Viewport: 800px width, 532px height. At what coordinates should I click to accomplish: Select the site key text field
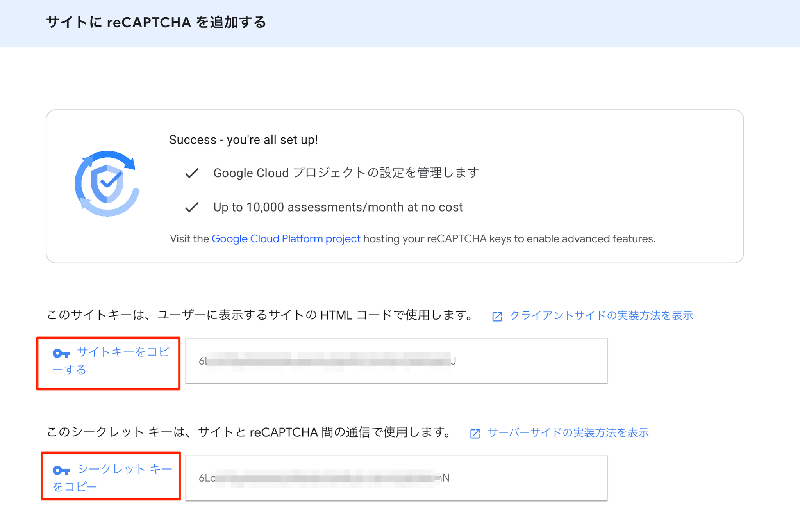(396, 361)
